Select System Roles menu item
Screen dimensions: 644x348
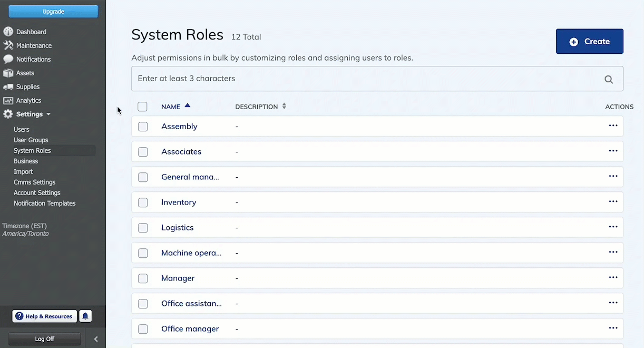(32, 150)
